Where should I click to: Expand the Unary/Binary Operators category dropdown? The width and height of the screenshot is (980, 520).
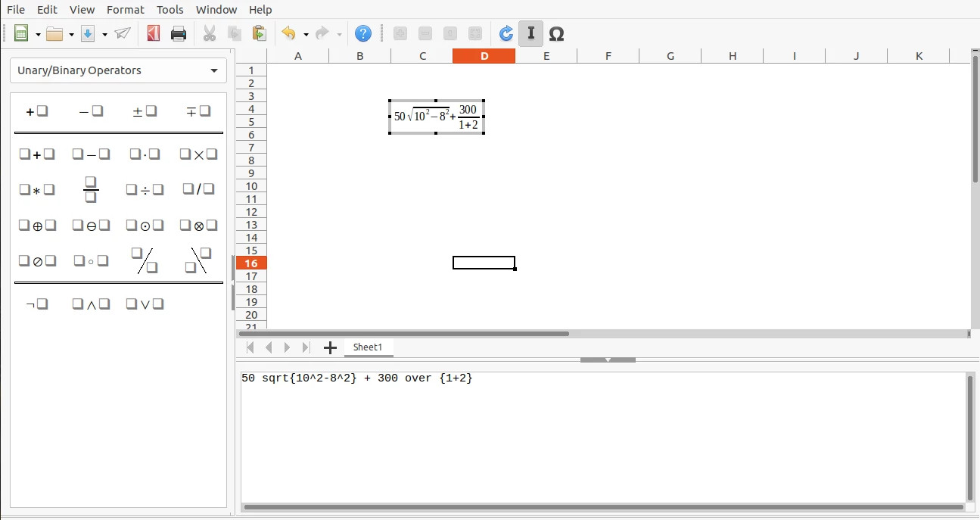118,70
